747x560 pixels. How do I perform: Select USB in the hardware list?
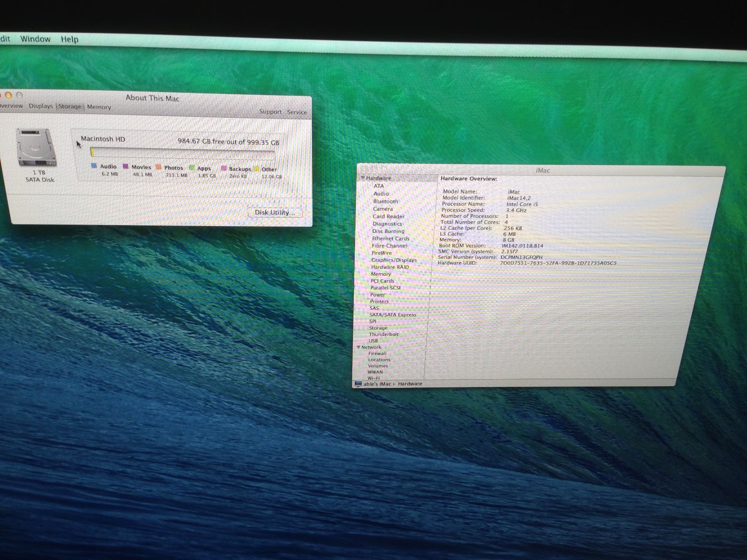tap(373, 341)
